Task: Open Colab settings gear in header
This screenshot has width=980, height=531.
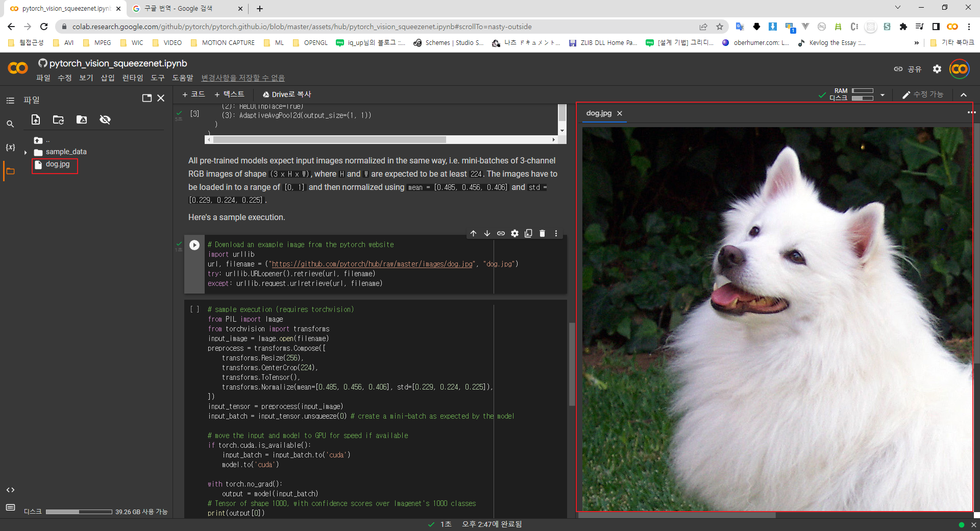Action: tap(937, 69)
